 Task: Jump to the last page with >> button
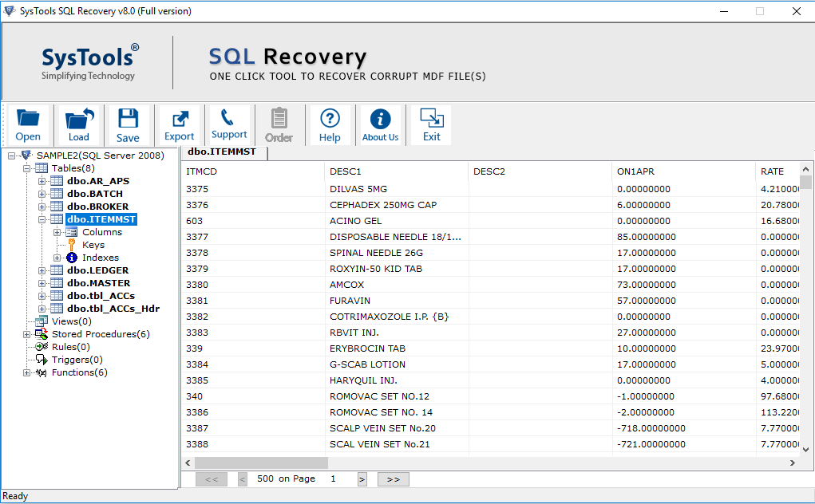click(x=394, y=479)
